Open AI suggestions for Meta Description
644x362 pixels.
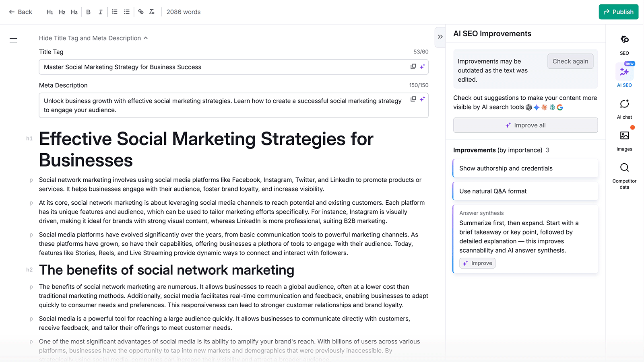(x=423, y=99)
